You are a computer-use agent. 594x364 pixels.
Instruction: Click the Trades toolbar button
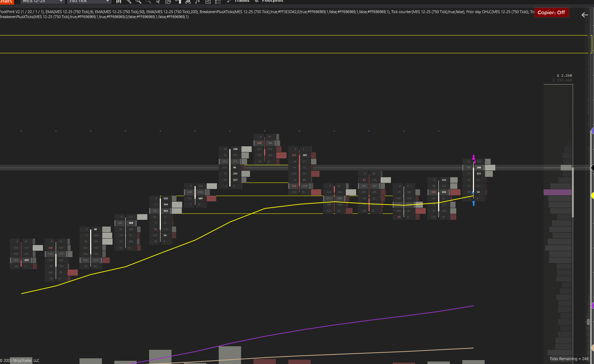click(x=239, y=1)
